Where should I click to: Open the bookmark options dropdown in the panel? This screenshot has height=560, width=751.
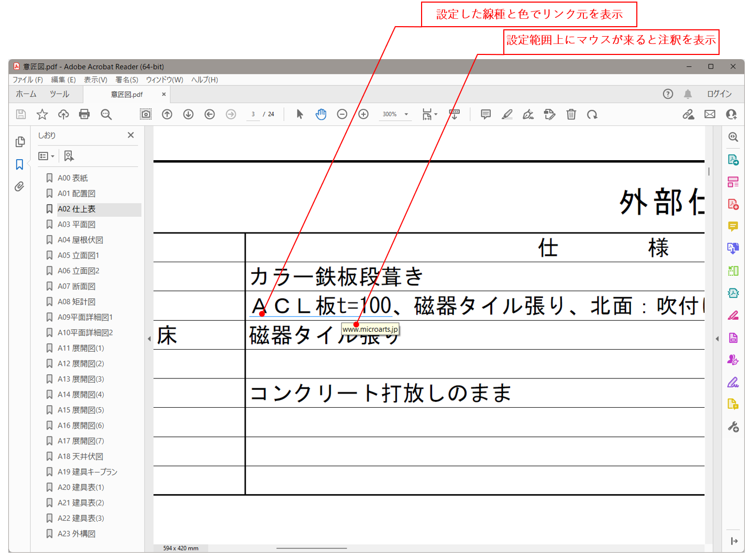[x=47, y=155]
